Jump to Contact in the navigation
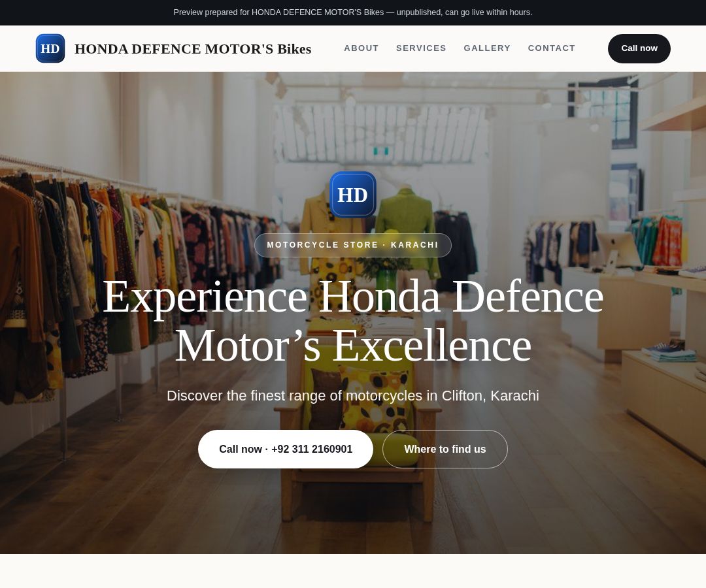706x588 pixels. tap(552, 48)
